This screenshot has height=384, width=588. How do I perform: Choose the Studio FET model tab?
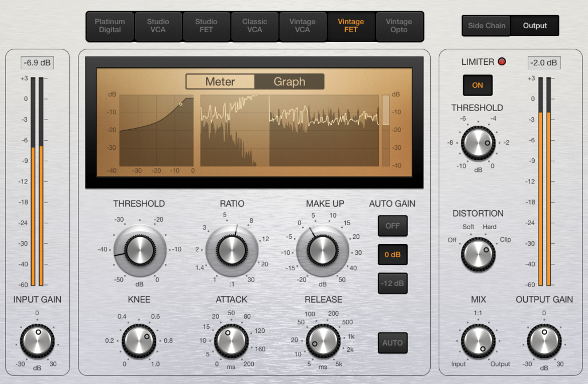pyautogui.click(x=206, y=26)
